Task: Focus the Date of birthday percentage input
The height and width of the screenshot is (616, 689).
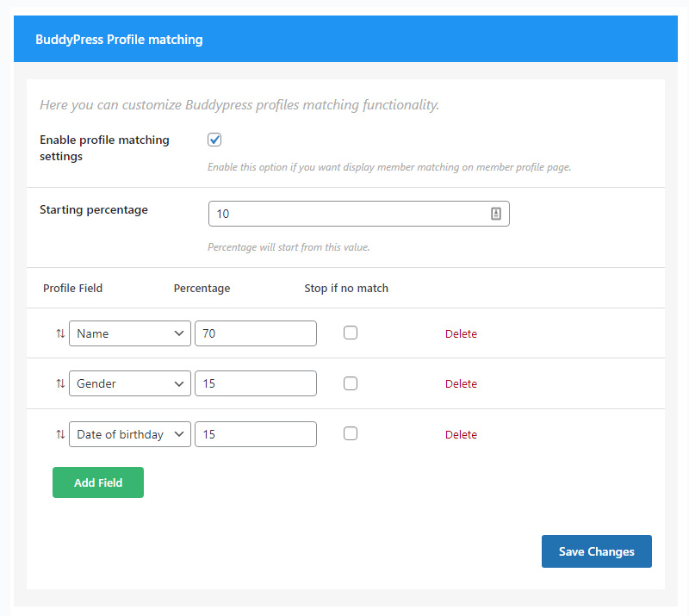Action: pos(256,434)
